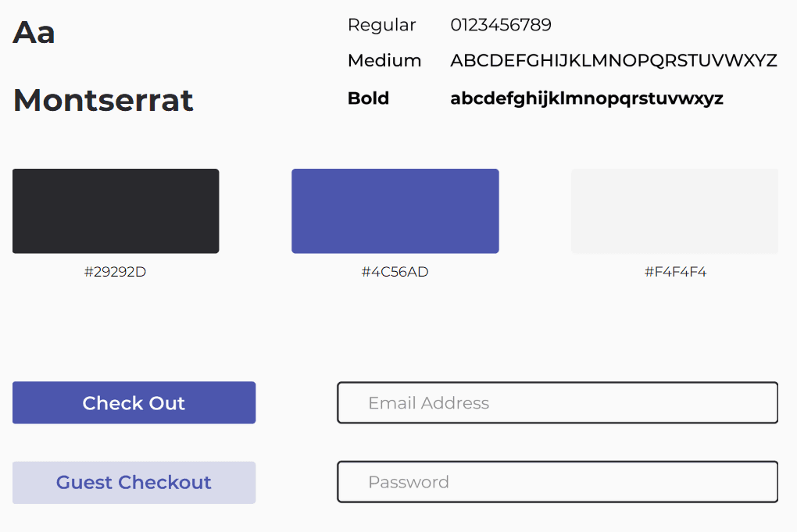
Task: Select the #F4F4F4 hex label
Action: click(x=676, y=272)
